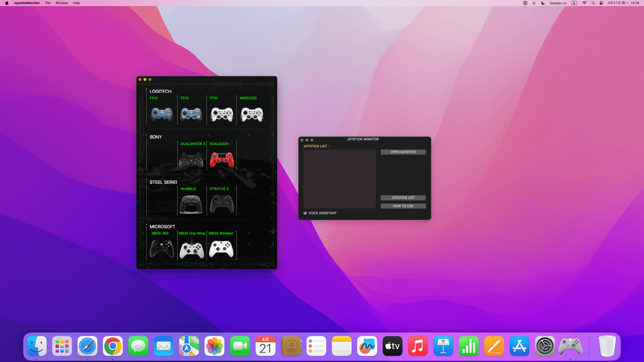Select the red Dualshock 4 controller
The image size is (644, 362).
coord(222,160)
